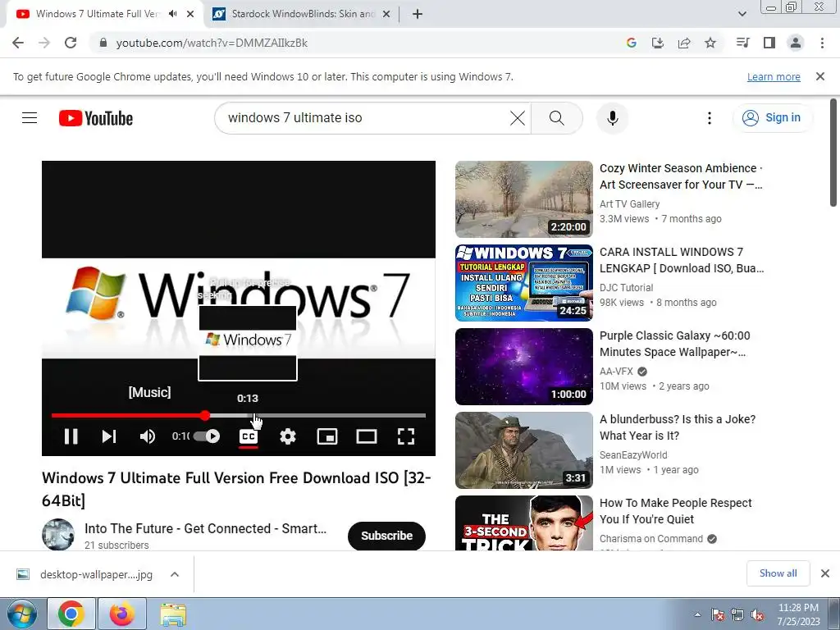
Task: Visit Art TV Gallery channel
Action: click(629, 204)
